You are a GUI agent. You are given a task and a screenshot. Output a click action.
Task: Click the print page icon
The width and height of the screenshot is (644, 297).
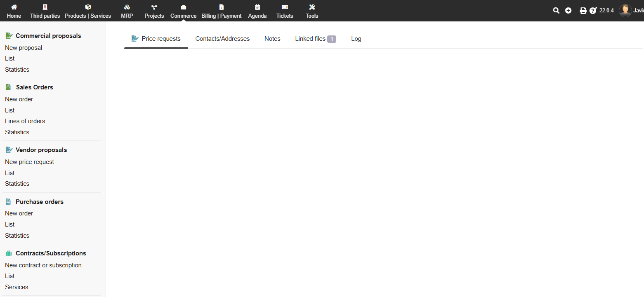pos(583,11)
